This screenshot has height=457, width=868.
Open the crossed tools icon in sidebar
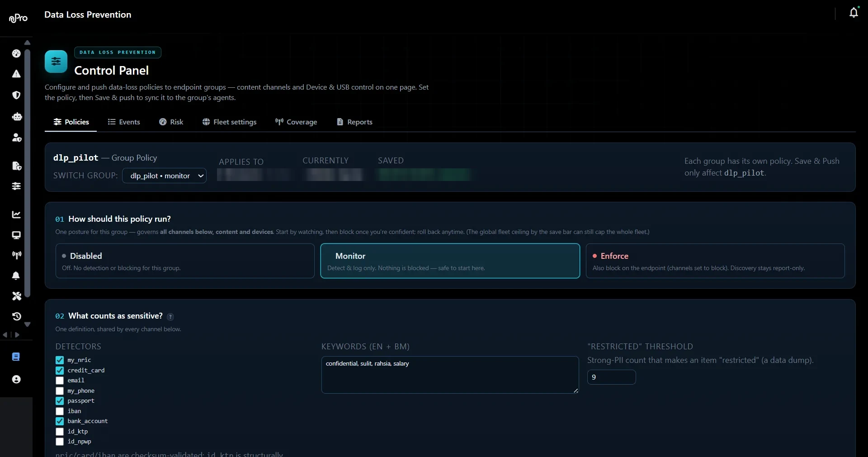[x=16, y=296]
